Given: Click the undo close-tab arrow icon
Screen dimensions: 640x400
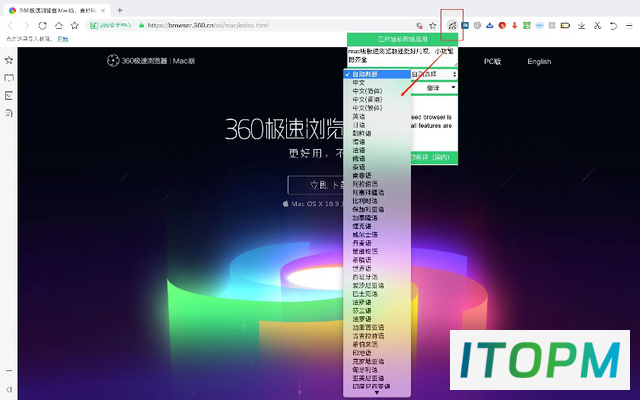Looking at the screenshot, I should click(613, 26).
